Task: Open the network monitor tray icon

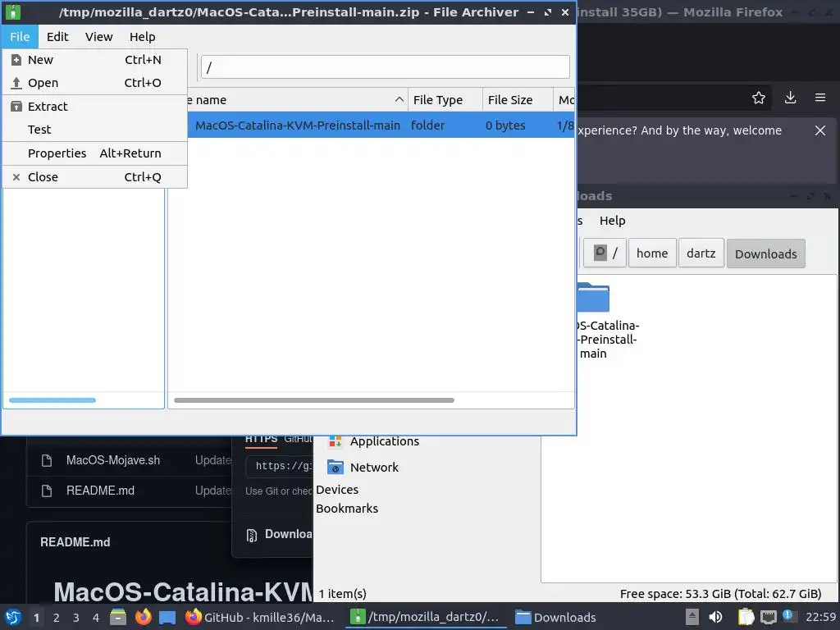Action: point(768,617)
